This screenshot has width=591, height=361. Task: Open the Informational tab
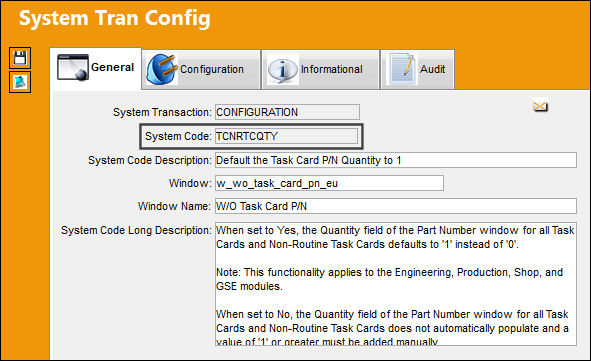tap(320, 69)
